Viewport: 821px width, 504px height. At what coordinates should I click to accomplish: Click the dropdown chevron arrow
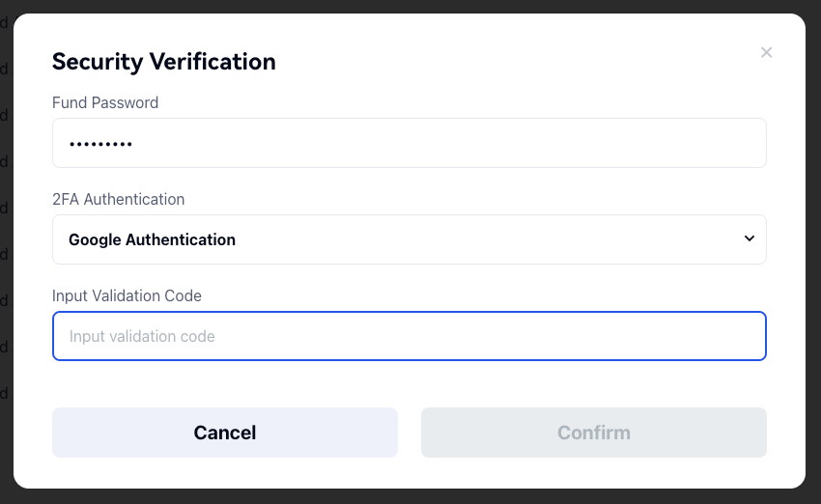click(x=750, y=238)
